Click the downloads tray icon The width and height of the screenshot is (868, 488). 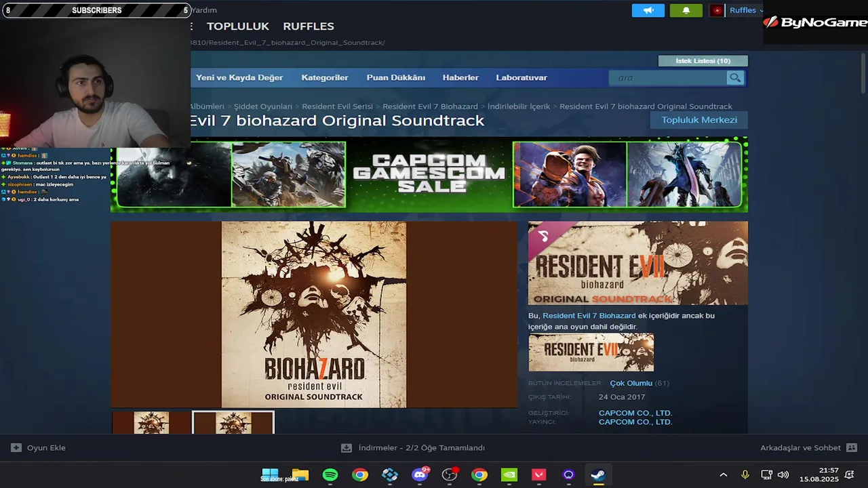click(x=347, y=448)
